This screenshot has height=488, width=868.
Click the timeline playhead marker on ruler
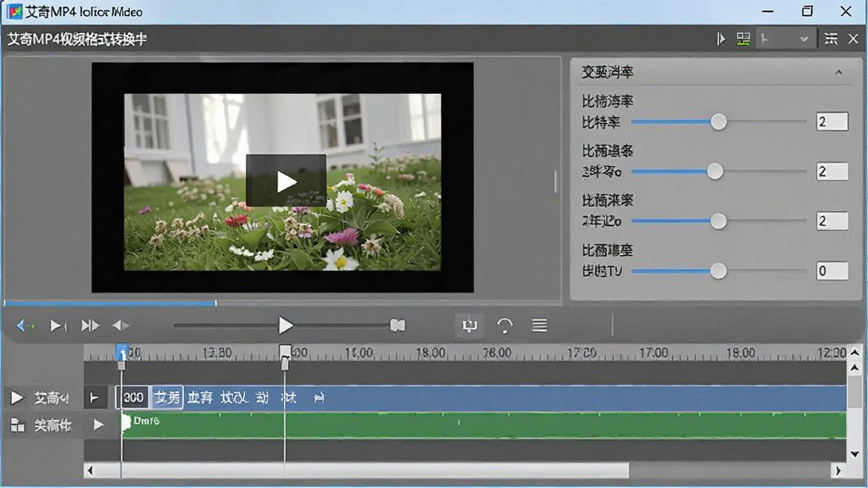pos(285,357)
